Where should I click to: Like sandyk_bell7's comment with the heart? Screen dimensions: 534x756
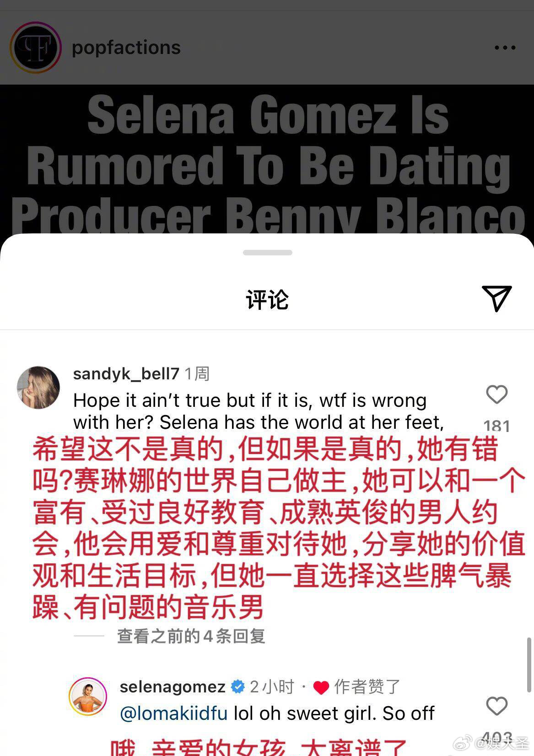click(496, 394)
